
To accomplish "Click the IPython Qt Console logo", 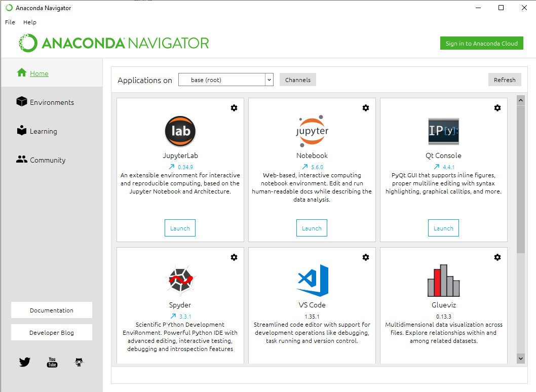I will coord(443,131).
